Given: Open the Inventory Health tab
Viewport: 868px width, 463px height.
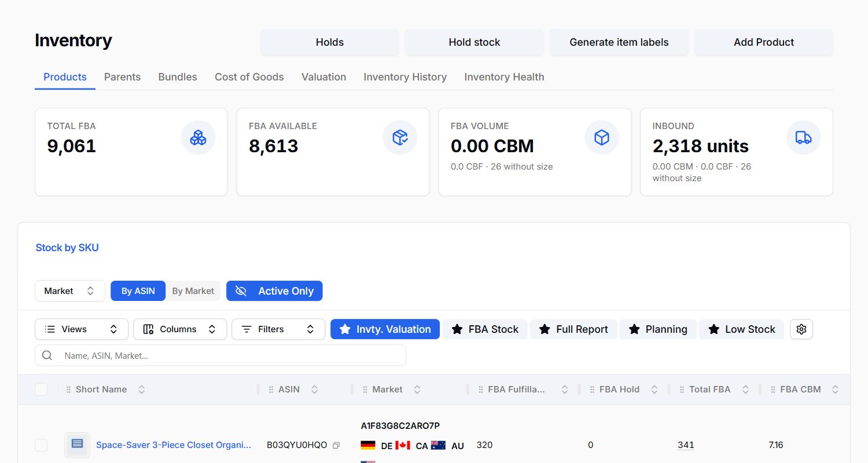Looking at the screenshot, I should click(x=504, y=77).
